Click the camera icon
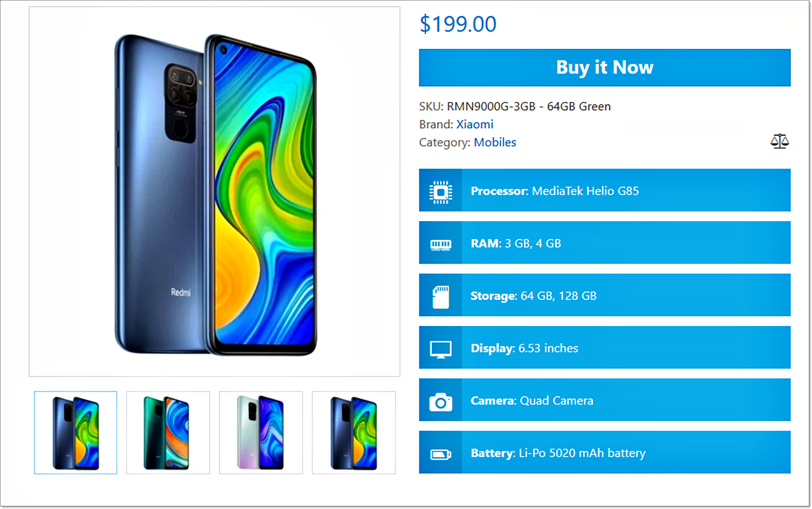The height and width of the screenshot is (509, 812). click(x=441, y=402)
